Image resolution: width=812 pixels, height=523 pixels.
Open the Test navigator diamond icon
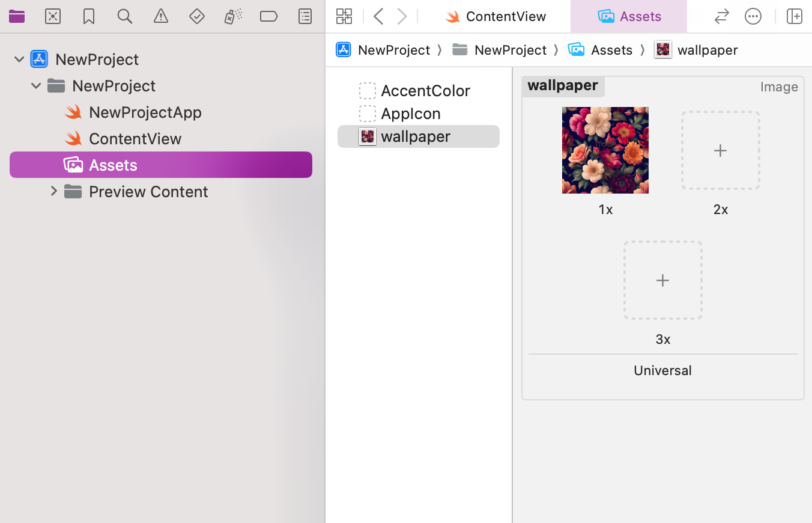[197, 16]
